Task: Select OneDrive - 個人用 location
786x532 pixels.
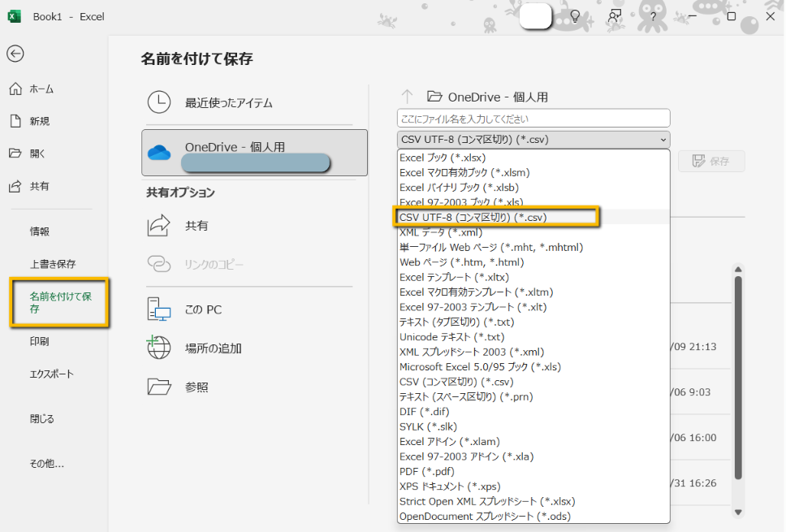Action: pos(255,153)
